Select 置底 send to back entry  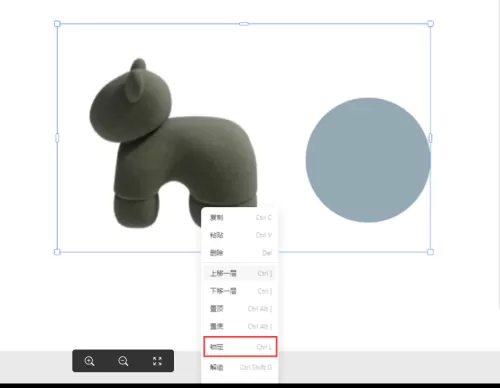pyautogui.click(x=240, y=326)
